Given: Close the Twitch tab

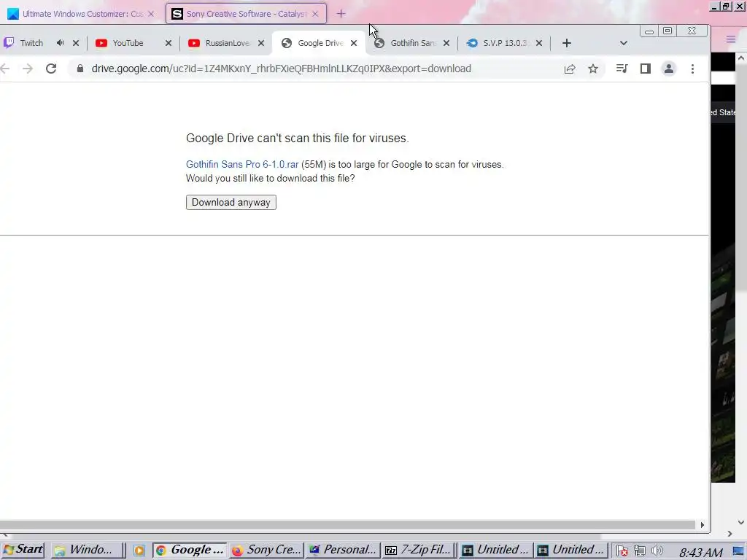Looking at the screenshot, I should [76, 43].
